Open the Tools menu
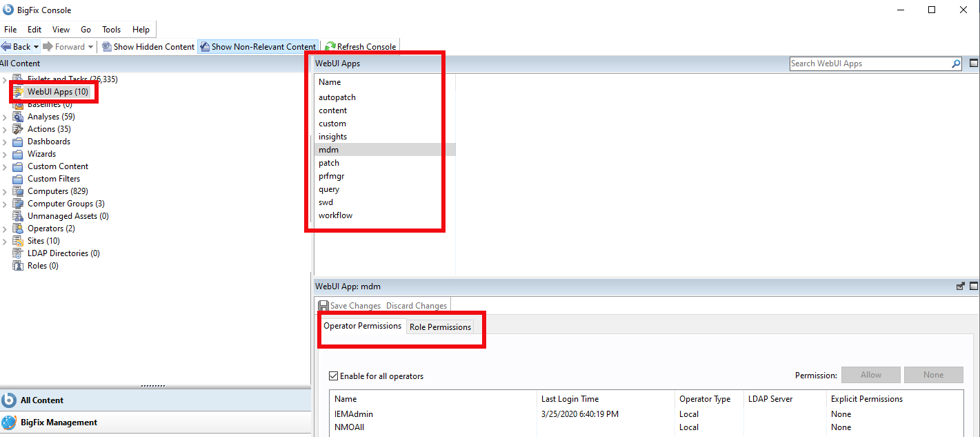 pyautogui.click(x=111, y=29)
